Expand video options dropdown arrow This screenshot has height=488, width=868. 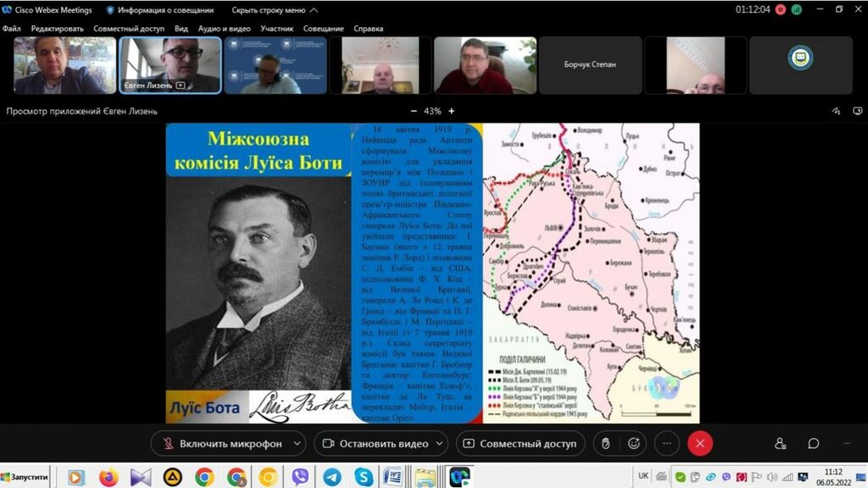[439, 443]
